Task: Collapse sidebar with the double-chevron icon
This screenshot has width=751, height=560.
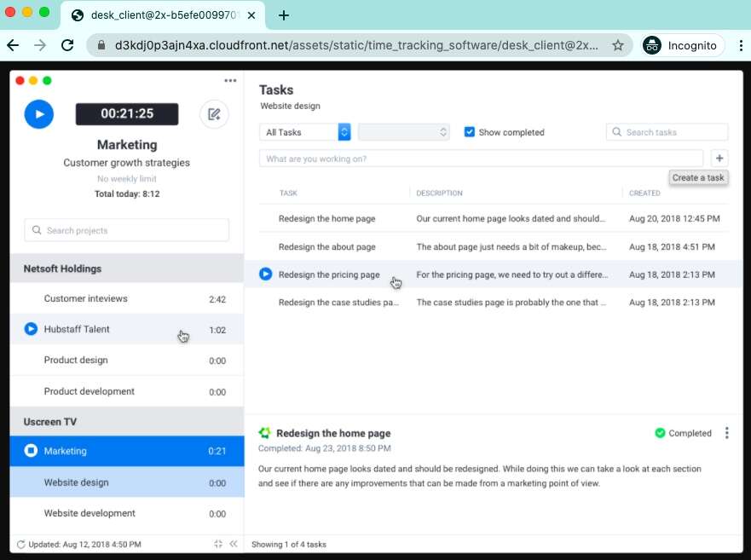Action: point(233,544)
